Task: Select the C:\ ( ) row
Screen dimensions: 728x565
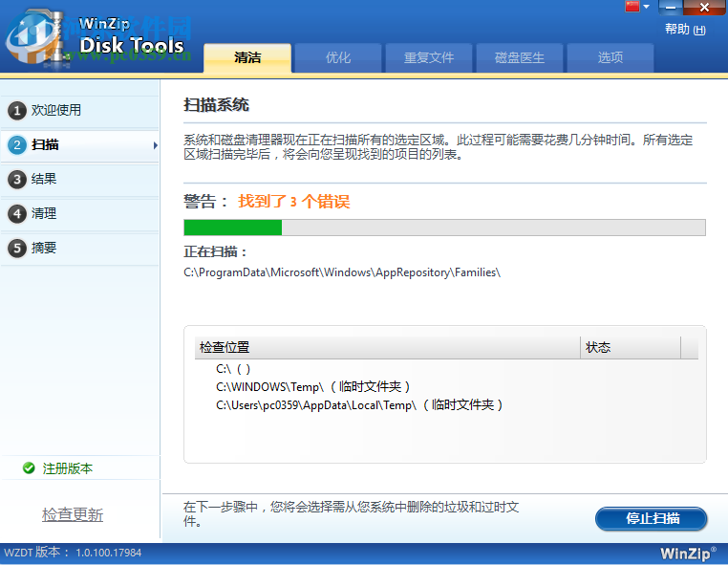Action: pos(233,369)
